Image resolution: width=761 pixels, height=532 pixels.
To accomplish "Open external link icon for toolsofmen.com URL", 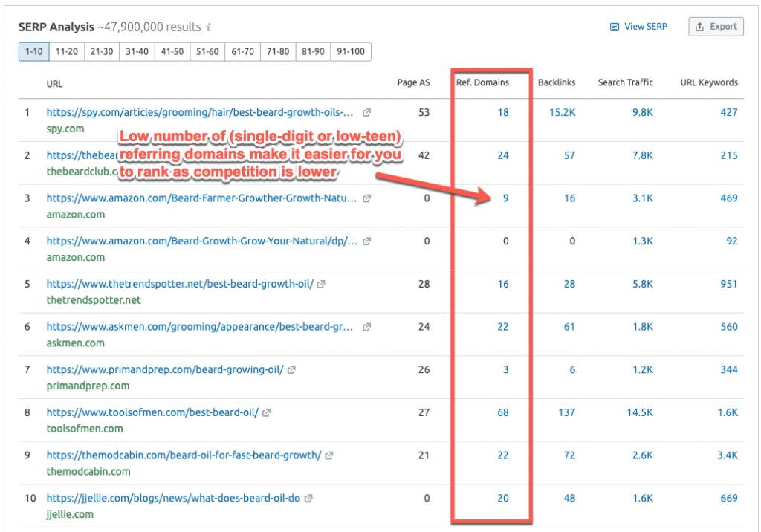I will (266, 413).
